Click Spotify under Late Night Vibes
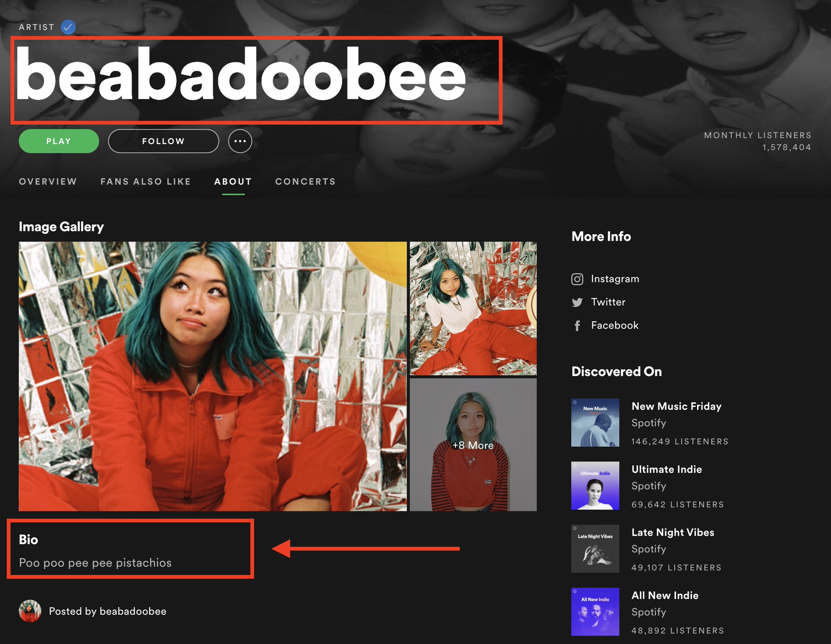Image resolution: width=831 pixels, height=644 pixels. pos(649,549)
